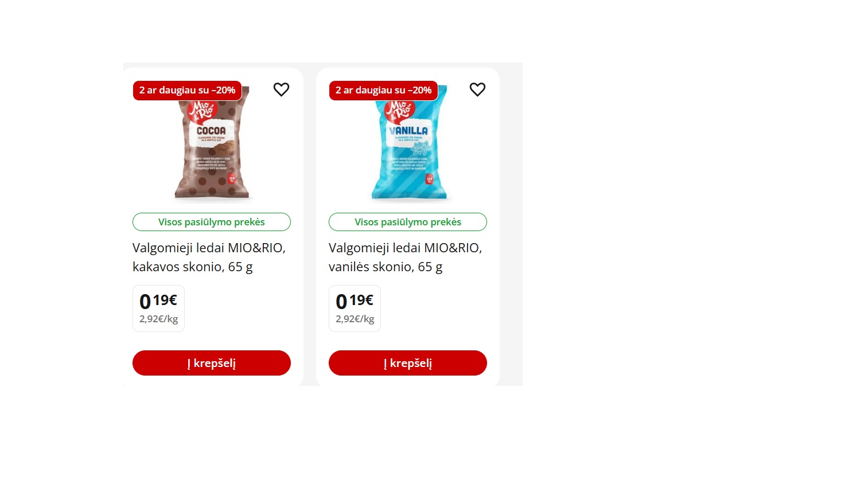Show all offer items for cocoa product
Screen dimensions: 841x504
coord(212,222)
